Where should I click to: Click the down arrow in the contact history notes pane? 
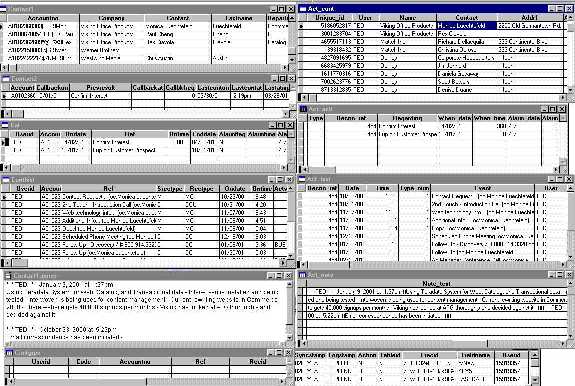click(x=289, y=338)
